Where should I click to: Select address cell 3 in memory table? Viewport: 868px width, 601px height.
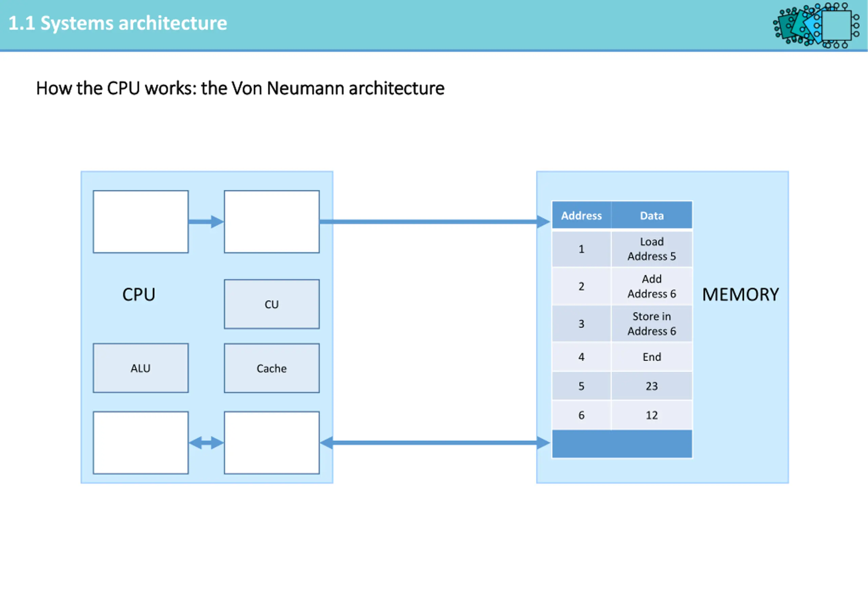tap(581, 324)
